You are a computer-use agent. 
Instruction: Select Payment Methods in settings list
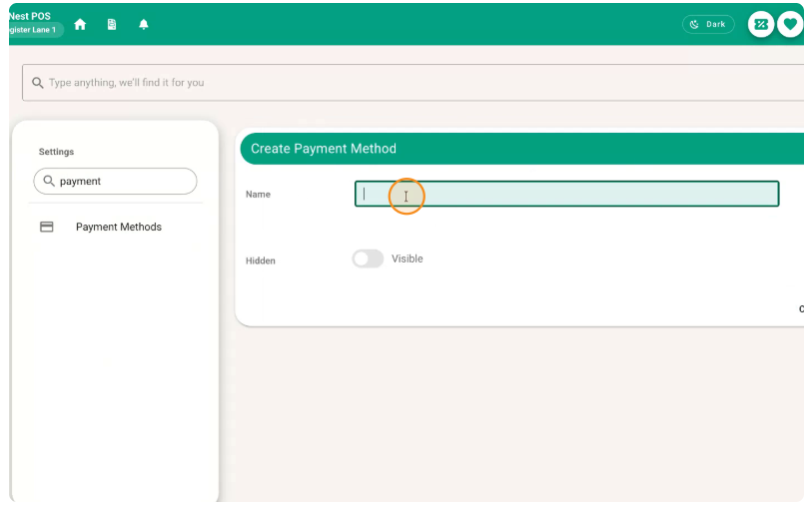[x=119, y=228]
